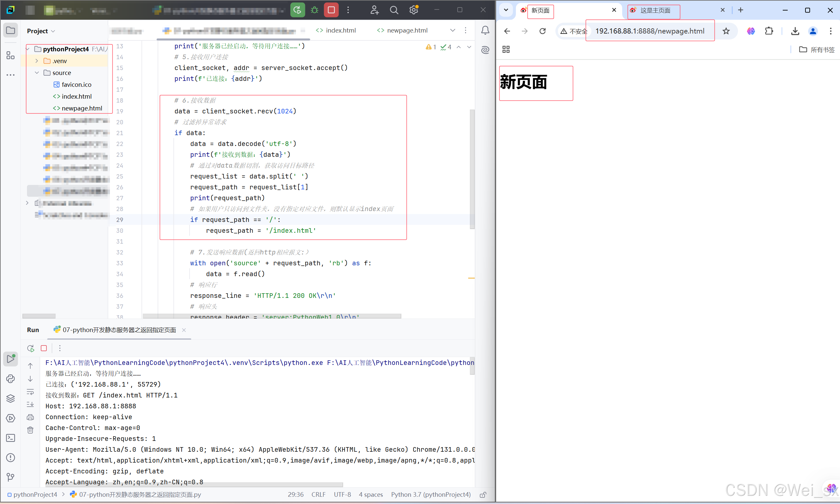Toggle scroll to end in Run console
Viewport: 840px width, 504px height.
[x=30, y=404]
